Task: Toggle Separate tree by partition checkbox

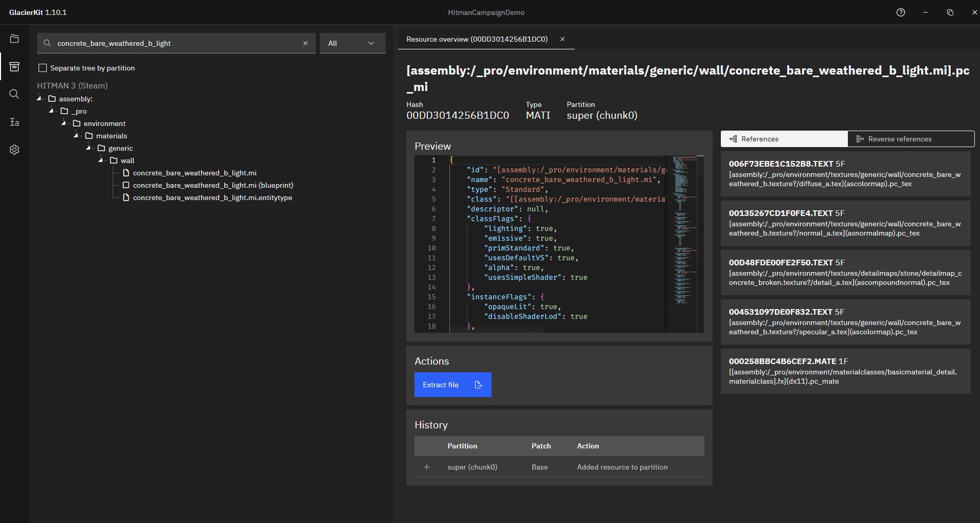Action: 43,68
